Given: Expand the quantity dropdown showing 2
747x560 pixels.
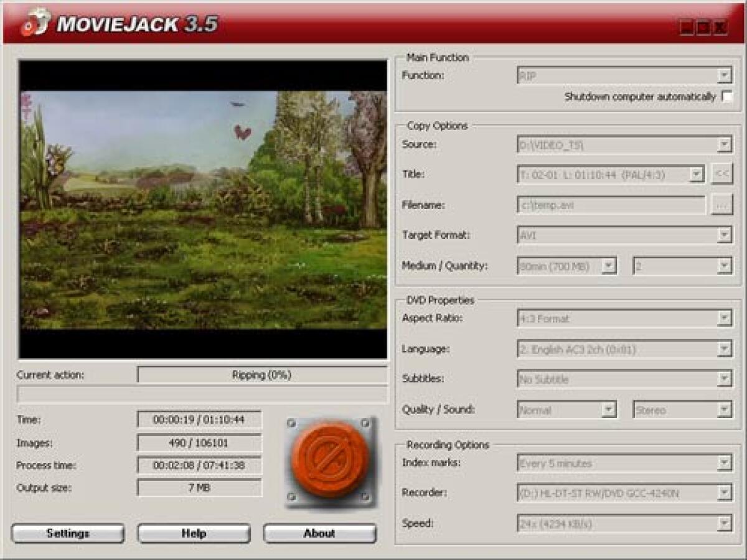Looking at the screenshot, I should 726,266.
